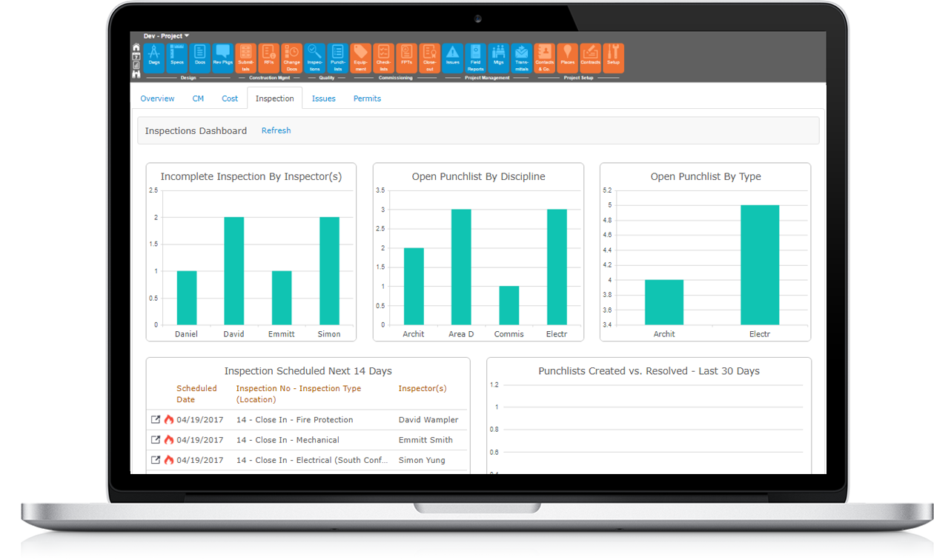Click the Specs toolbar icon

[177, 57]
